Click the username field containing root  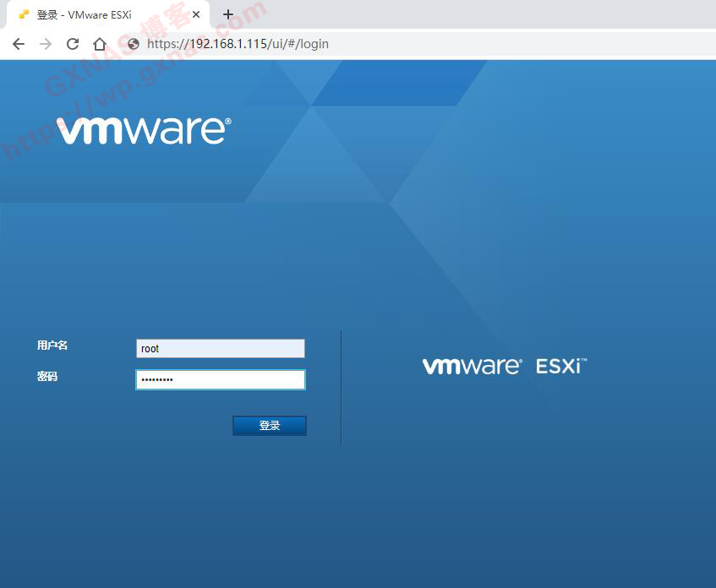pyautogui.click(x=220, y=348)
